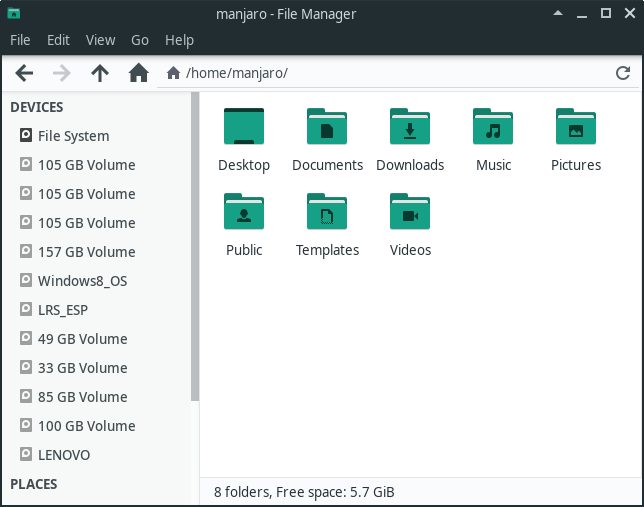Go to home folder via toolbar icon

click(x=138, y=73)
